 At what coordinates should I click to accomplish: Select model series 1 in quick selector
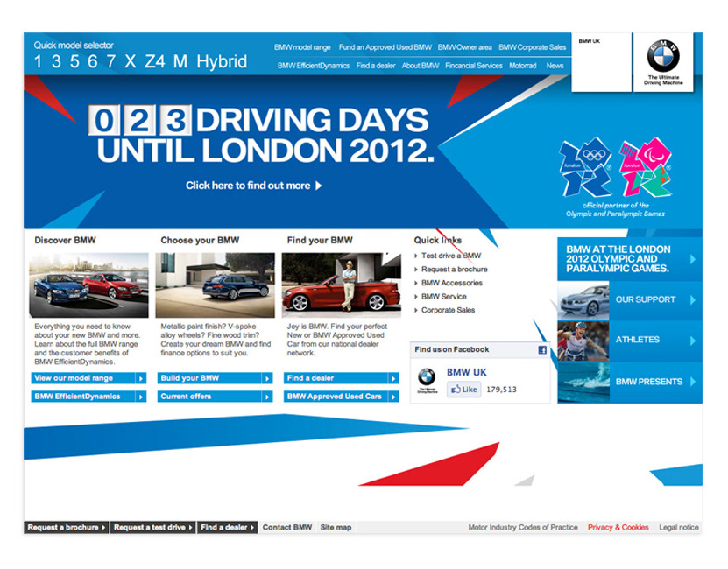[x=38, y=61]
